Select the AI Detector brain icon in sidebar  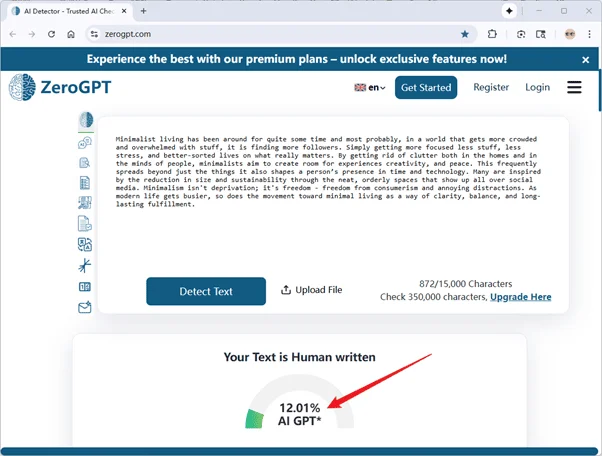(86, 119)
